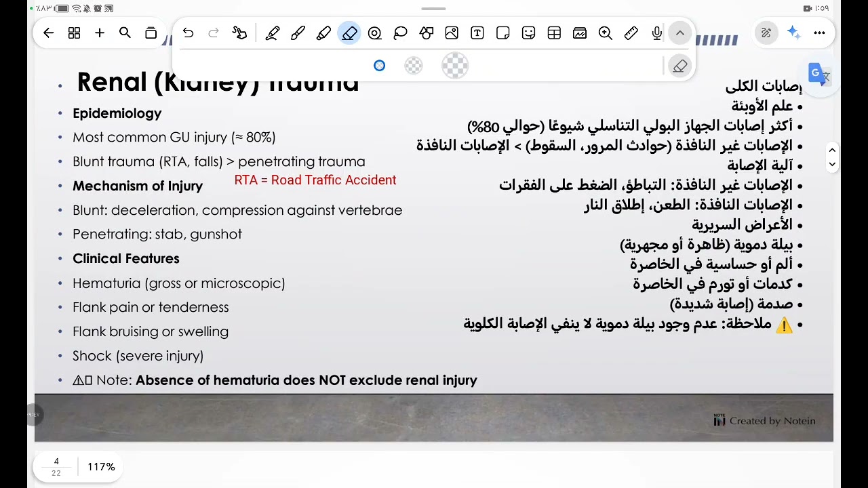Select 'Penetrating: stab, gunshot' line
This screenshot has height=488, width=868.
157,235
